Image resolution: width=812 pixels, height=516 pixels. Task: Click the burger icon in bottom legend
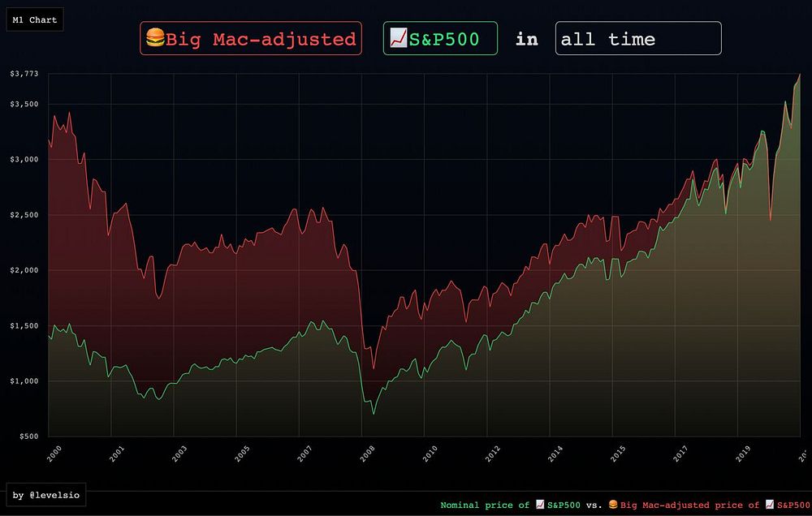613,505
